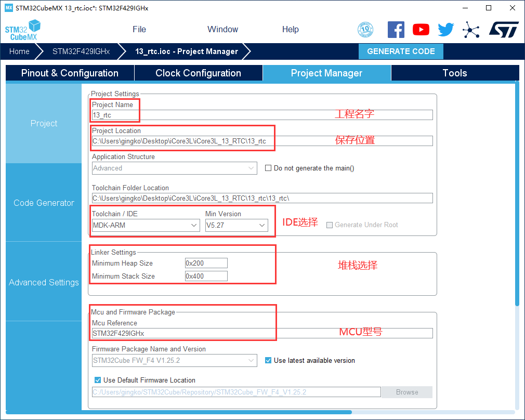The width and height of the screenshot is (525, 420).
Task: Click the STM32F429IGHx breadcrumb
Action: click(x=81, y=51)
